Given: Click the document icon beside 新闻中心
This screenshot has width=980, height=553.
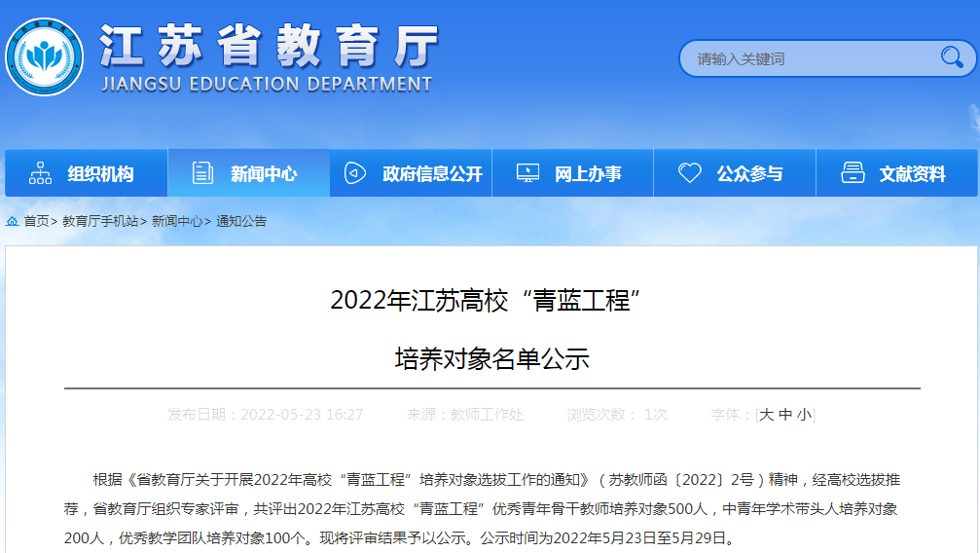Looking at the screenshot, I should point(202,173).
